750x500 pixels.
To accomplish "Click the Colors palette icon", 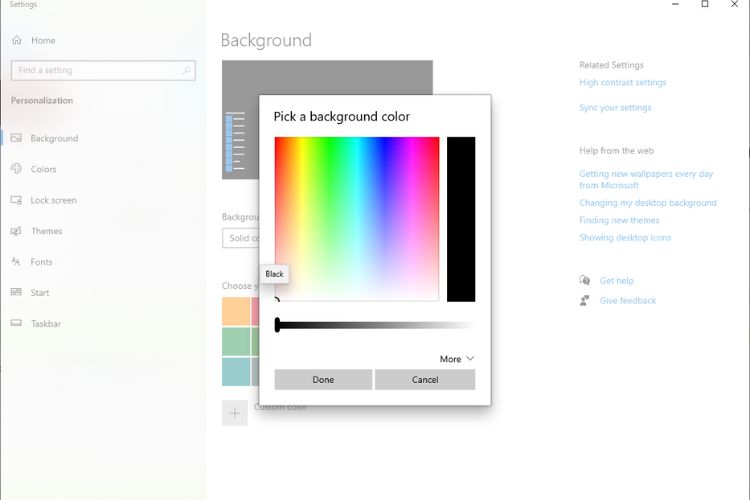I will (16, 168).
